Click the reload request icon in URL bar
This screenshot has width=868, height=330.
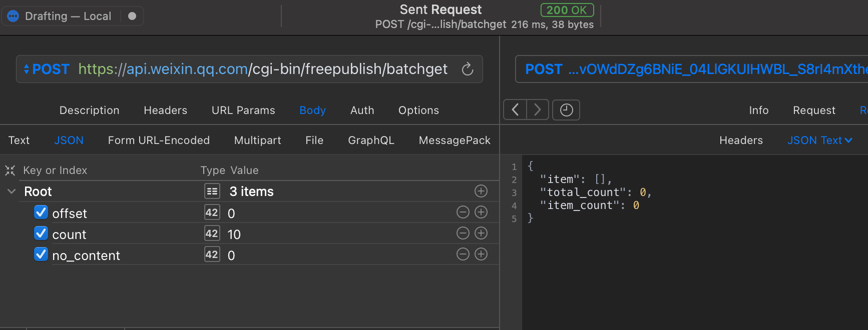(x=467, y=69)
